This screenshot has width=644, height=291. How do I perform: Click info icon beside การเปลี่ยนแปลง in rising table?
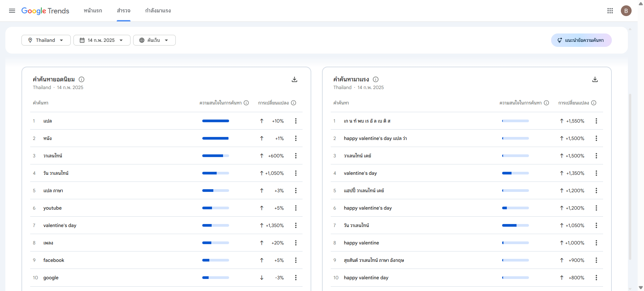click(x=594, y=103)
